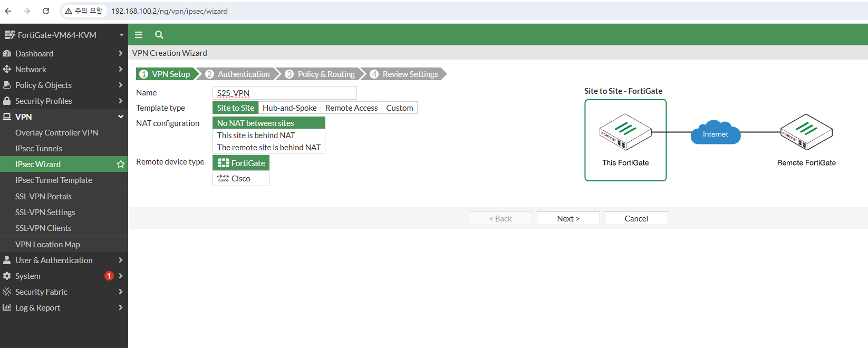Select Hub-and-Spoke template type
The image size is (868, 348).
(x=290, y=108)
